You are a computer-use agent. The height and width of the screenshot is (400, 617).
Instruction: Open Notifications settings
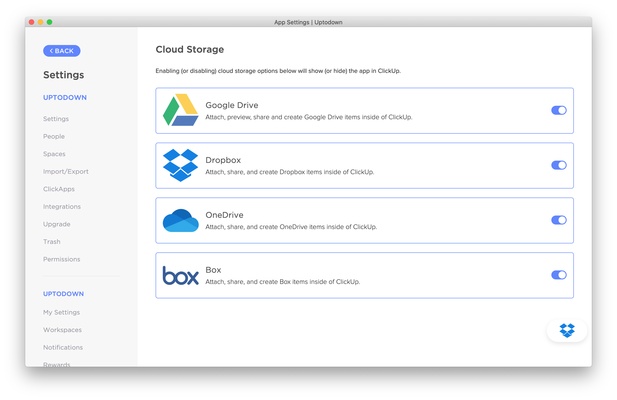[63, 347]
